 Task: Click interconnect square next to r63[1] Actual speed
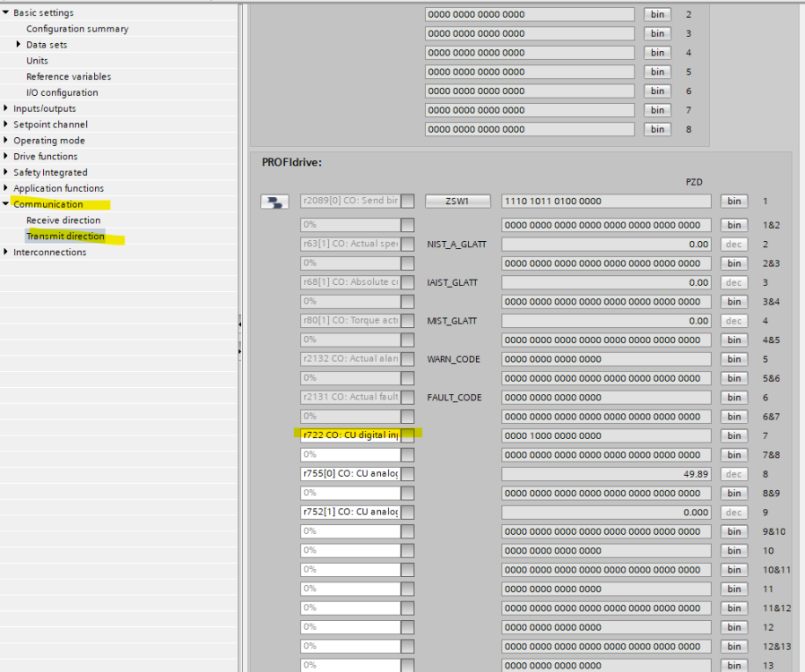pos(407,244)
